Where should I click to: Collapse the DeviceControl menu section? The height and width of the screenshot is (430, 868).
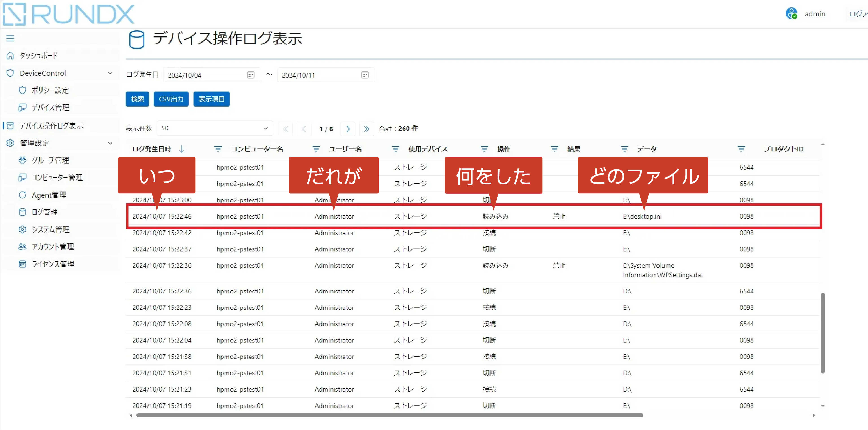[110, 73]
